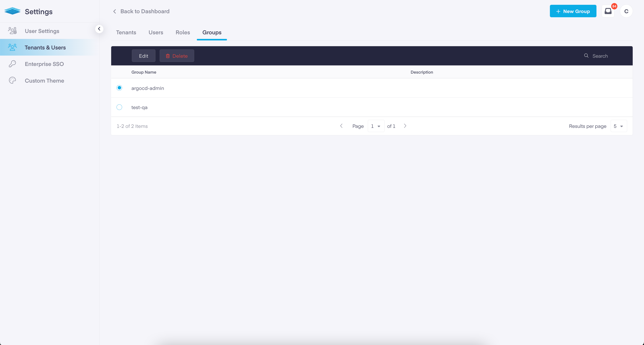Screen dimensions: 644x345
Task: Switch to the Groups tab
Action: tap(212, 33)
